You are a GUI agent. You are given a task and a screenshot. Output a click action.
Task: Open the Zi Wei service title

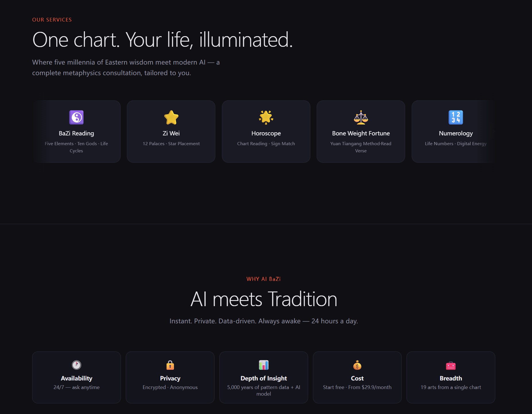[171, 133]
